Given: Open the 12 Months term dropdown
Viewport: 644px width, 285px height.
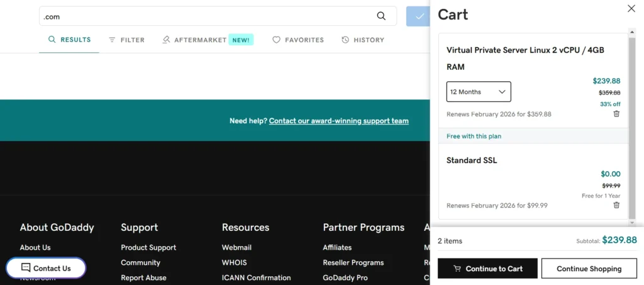Looking at the screenshot, I should point(479,92).
